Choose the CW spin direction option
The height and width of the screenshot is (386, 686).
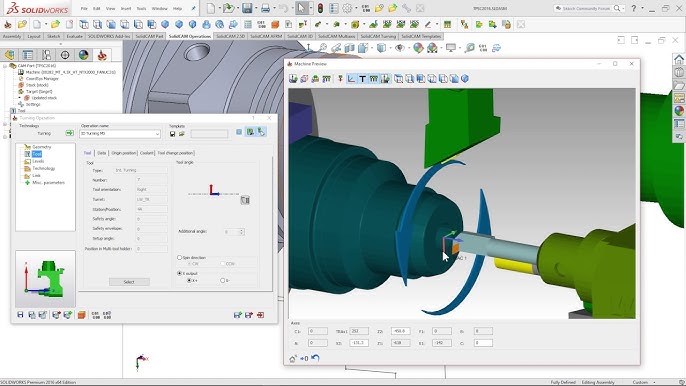pos(189,264)
